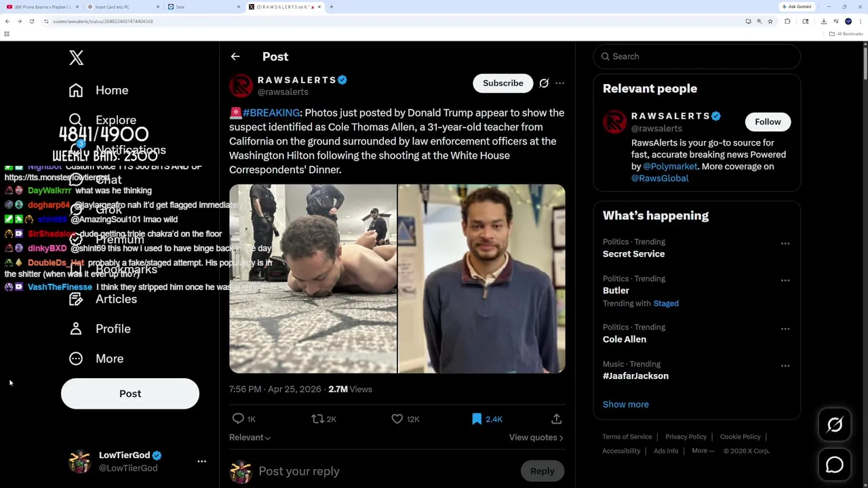Toggle repost on the RawsAlerts post
The width and height of the screenshot is (868, 488).
[x=317, y=419]
